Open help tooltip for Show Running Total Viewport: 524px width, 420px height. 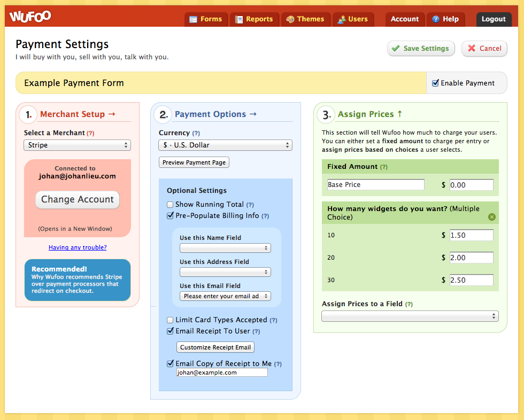[x=250, y=205]
